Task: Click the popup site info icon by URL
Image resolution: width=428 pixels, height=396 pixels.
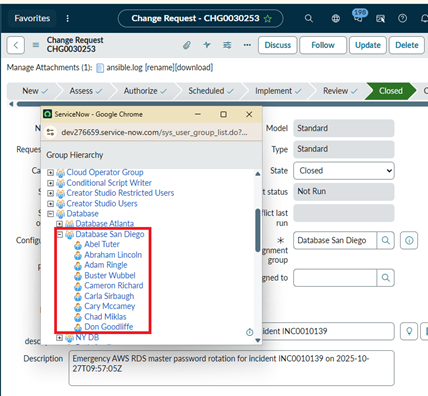Action: pyautogui.click(x=51, y=132)
